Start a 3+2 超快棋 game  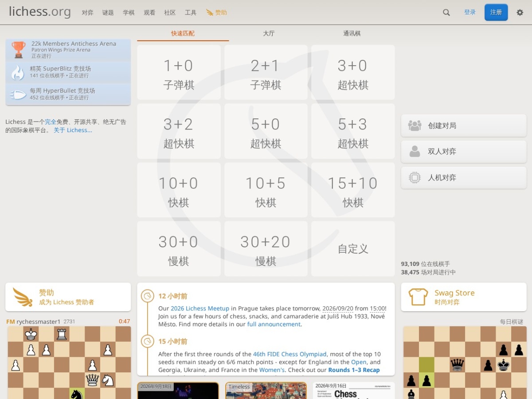click(179, 131)
